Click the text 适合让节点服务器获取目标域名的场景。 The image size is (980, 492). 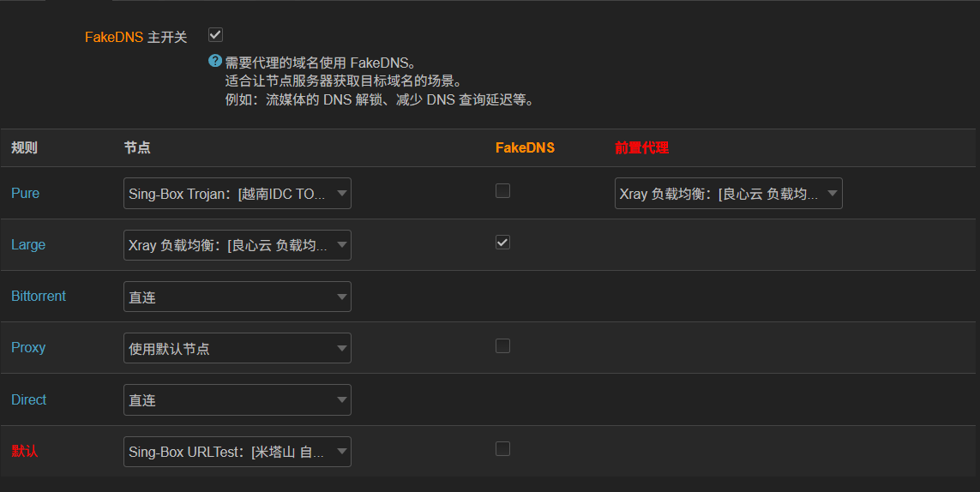[343, 81]
